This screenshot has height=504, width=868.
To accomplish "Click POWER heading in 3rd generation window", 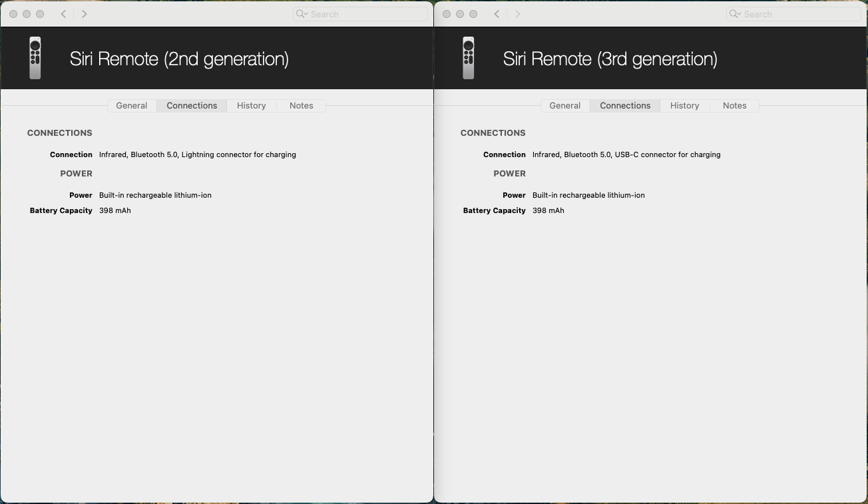I will pyautogui.click(x=509, y=174).
